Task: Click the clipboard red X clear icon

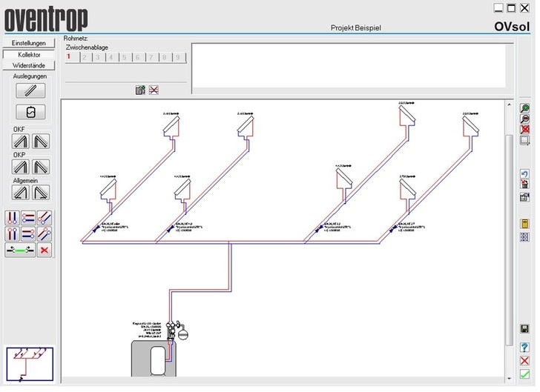Action: tap(154, 90)
